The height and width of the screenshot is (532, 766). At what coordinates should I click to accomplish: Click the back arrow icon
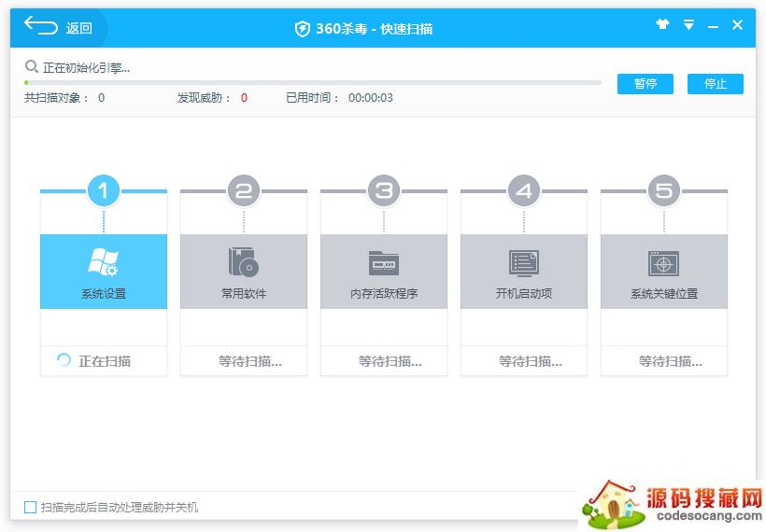pos(40,26)
